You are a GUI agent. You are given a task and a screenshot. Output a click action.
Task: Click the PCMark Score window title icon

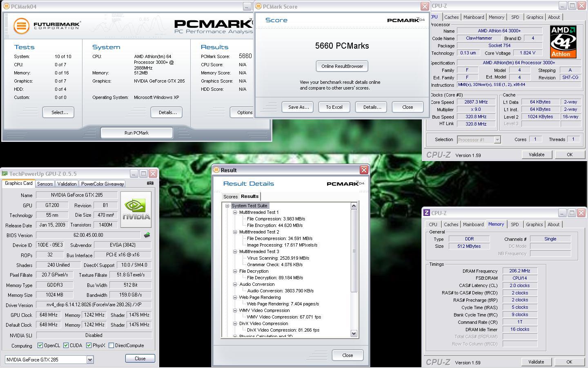258,7
